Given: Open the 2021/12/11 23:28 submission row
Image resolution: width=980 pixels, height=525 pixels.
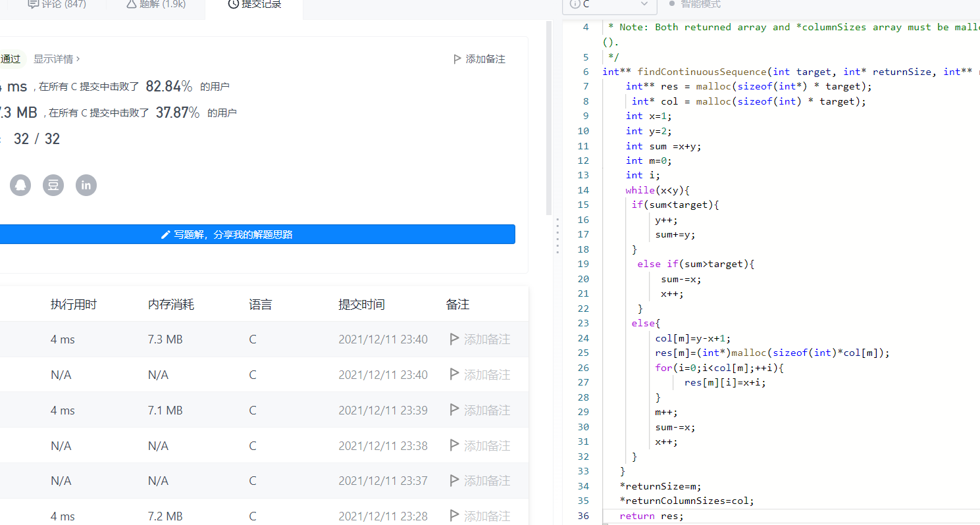Looking at the screenshot, I should (x=264, y=514).
